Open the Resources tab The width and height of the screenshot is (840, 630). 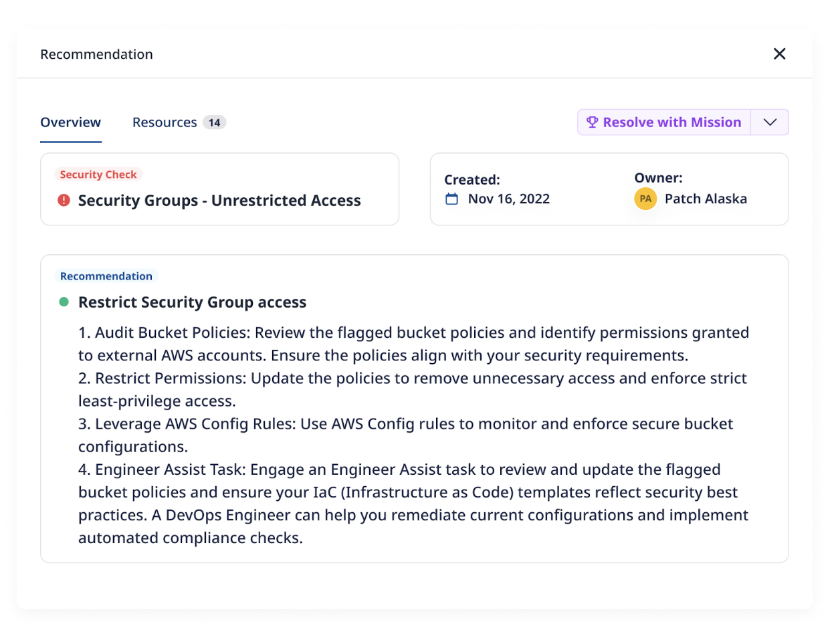click(x=165, y=122)
